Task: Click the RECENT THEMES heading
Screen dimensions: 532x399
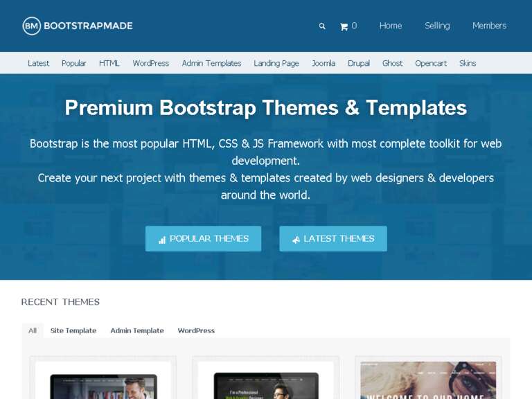Action: (60, 302)
